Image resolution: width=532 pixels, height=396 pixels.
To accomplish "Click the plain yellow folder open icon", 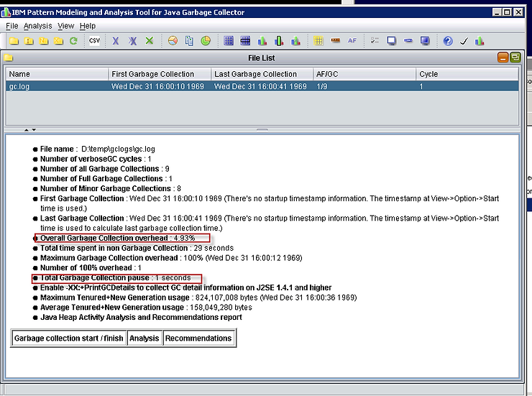I will [14, 41].
